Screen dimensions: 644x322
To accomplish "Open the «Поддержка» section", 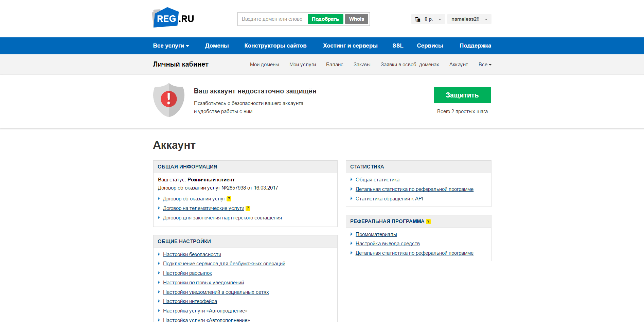I will point(475,46).
